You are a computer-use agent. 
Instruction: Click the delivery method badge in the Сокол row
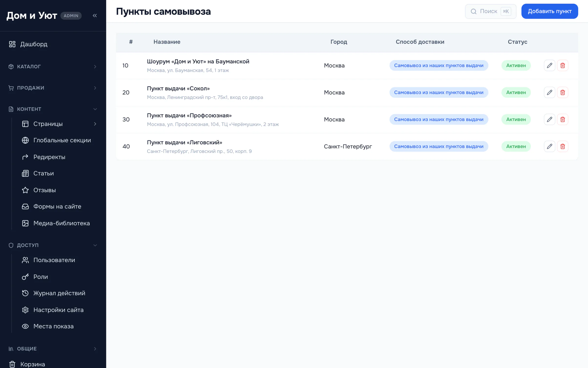point(439,92)
